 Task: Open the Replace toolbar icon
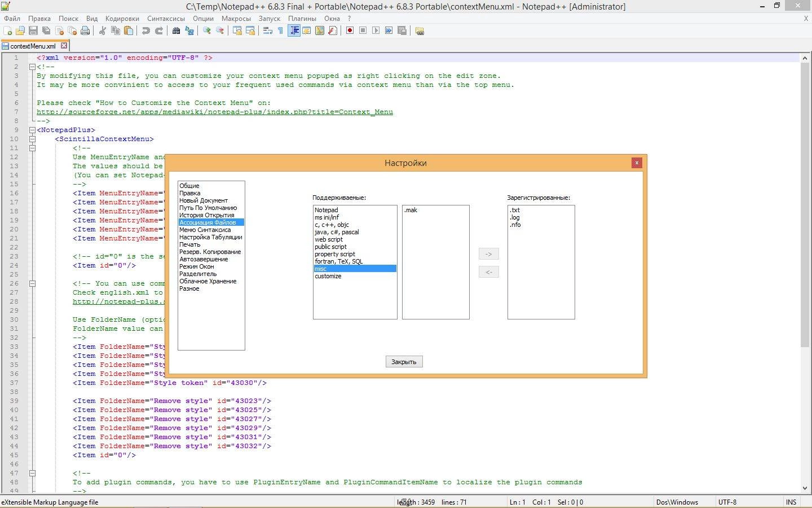point(189,30)
